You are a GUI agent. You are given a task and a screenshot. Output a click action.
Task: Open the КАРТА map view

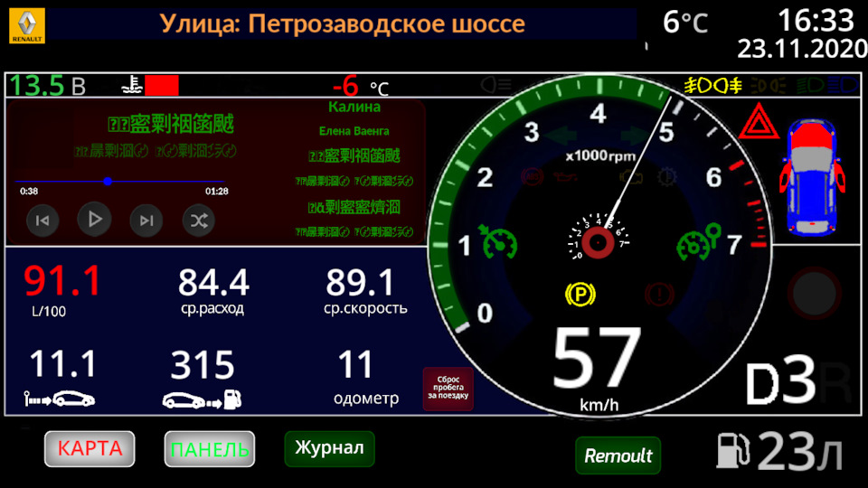[90, 449]
